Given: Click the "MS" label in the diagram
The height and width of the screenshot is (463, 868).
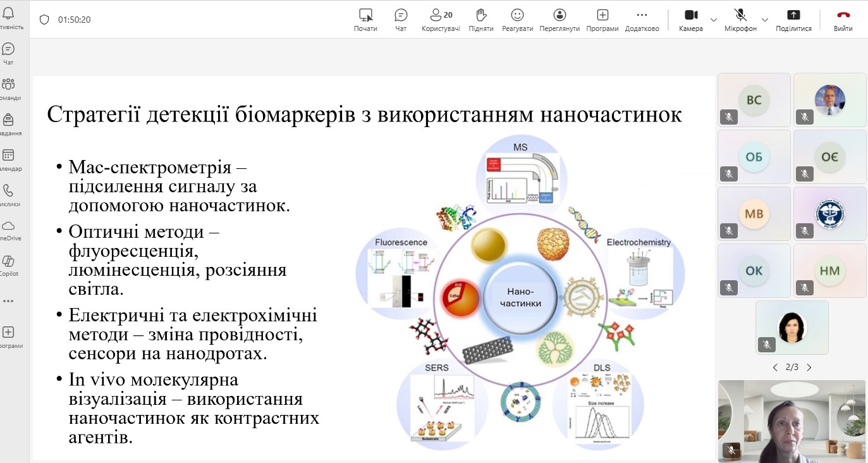Looking at the screenshot, I should click(520, 147).
